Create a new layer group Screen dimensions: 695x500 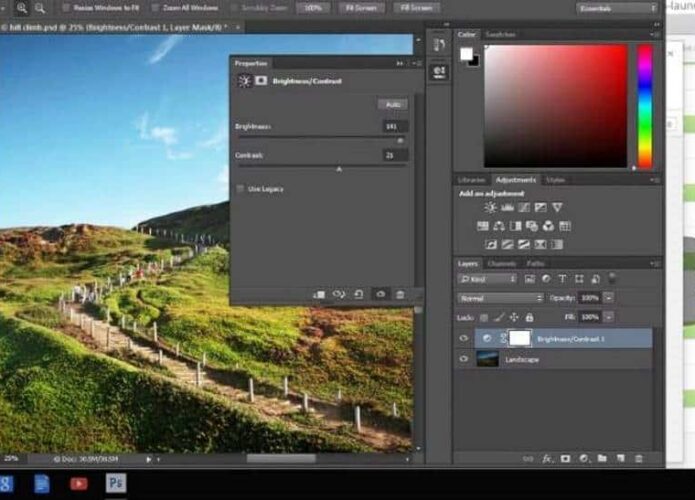[602, 458]
